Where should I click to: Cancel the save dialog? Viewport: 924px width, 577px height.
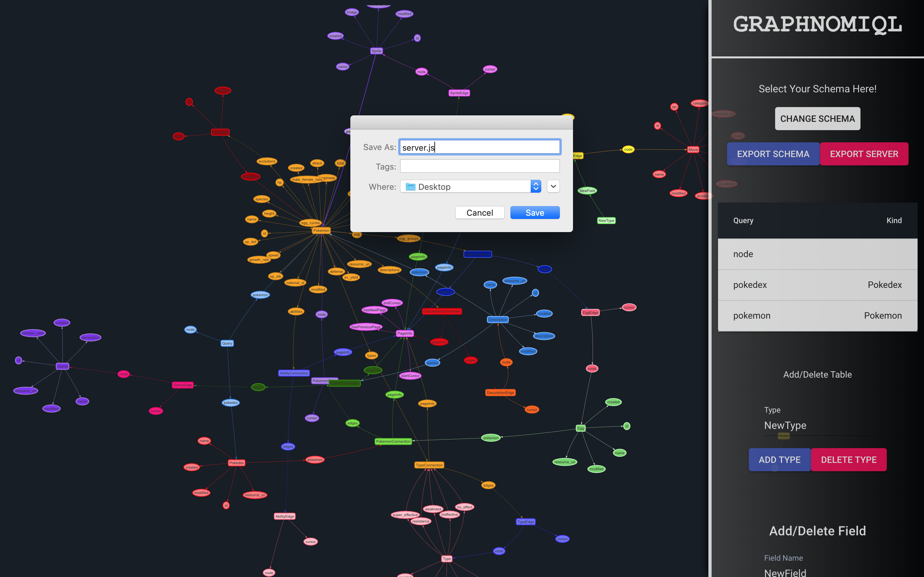479,213
